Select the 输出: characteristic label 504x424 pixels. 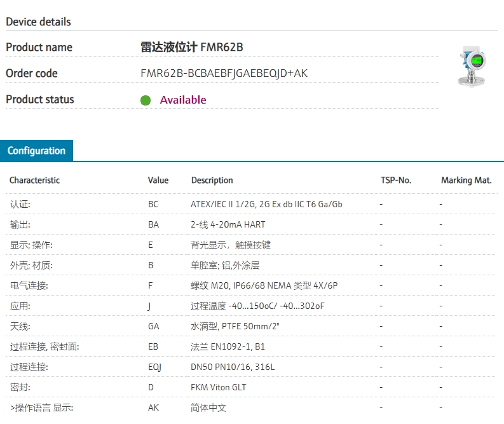pos(20,224)
